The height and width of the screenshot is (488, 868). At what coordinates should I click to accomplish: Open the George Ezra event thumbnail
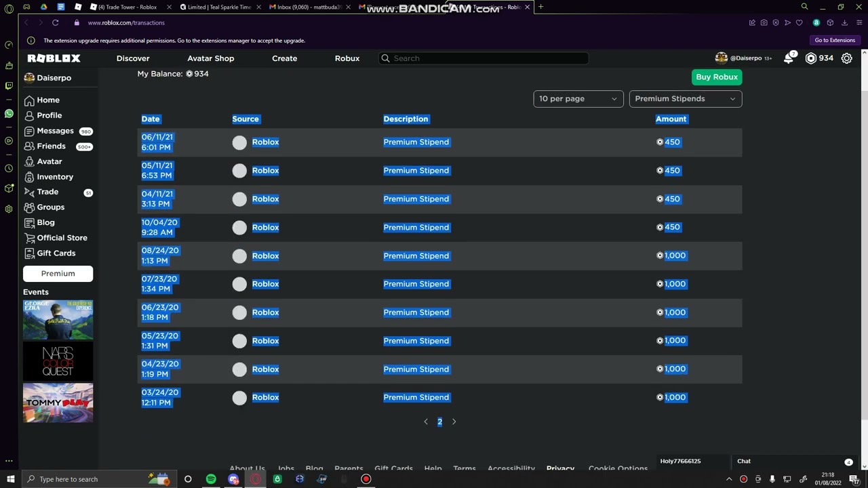58,319
